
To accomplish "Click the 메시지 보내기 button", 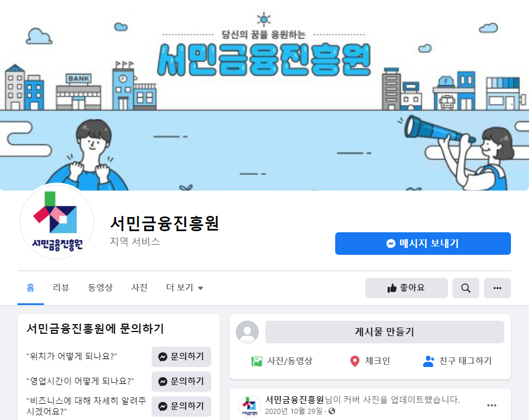I will [x=423, y=244].
